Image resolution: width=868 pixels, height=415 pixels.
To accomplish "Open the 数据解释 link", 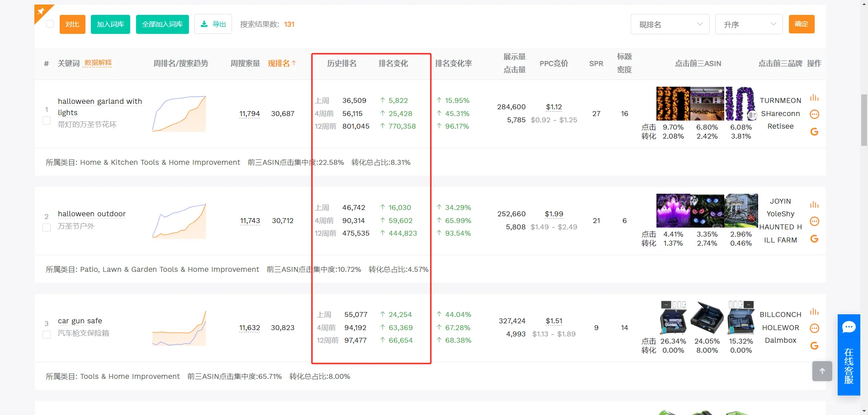I will tap(98, 63).
